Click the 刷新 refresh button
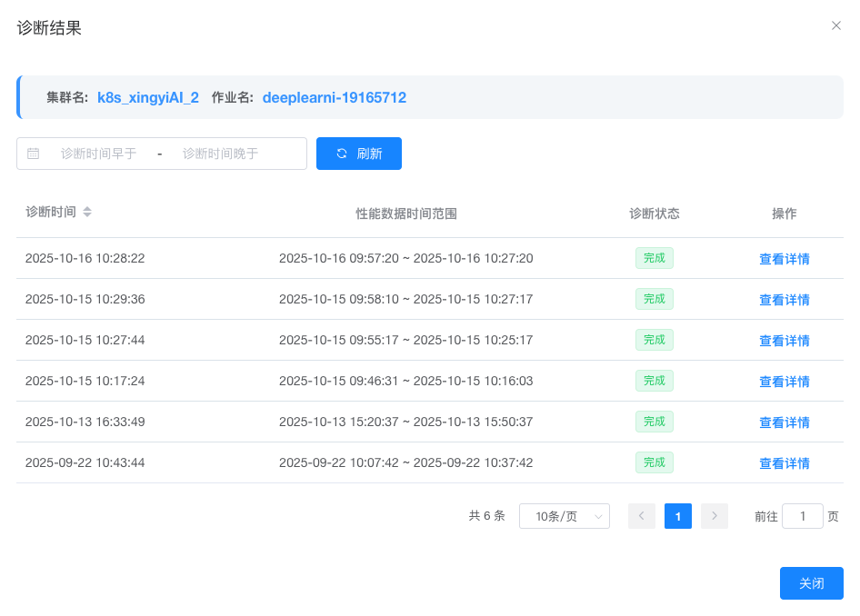Image resolution: width=860 pixels, height=616 pixels. (358, 154)
